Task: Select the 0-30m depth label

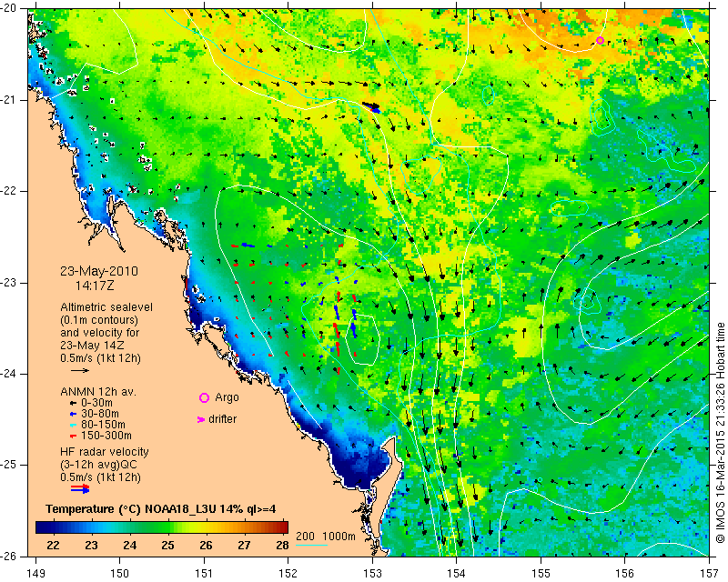Action: (97, 404)
